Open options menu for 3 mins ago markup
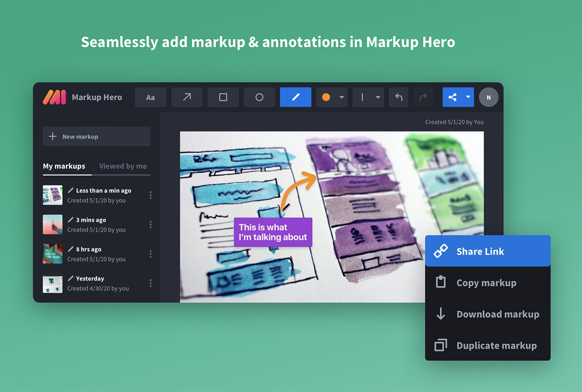 [x=151, y=225]
